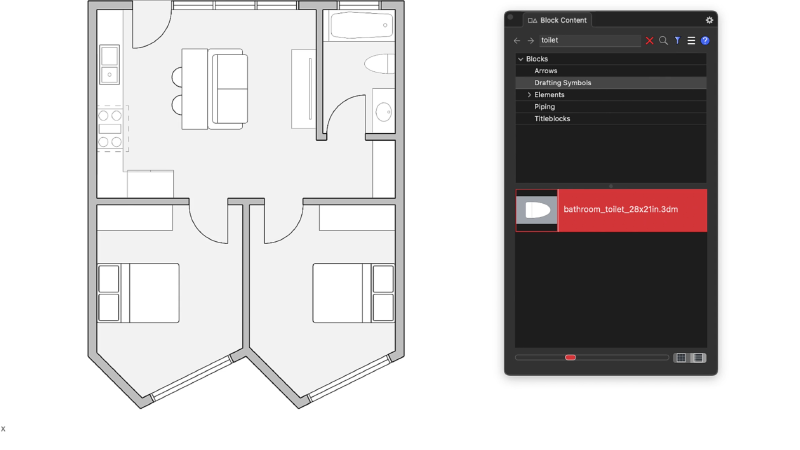800x450 pixels.
Task: Go back with the left arrow
Action: click(517, 40)
